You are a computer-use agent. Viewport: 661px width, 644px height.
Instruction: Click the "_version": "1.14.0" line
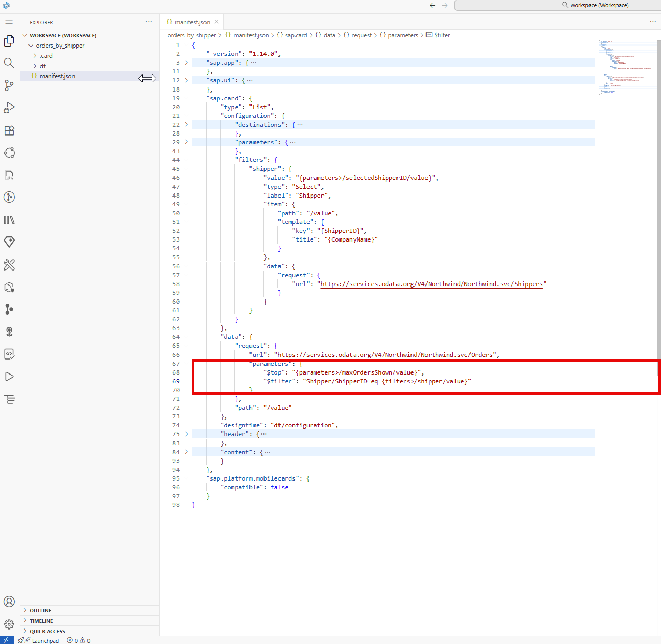[243, 54]
